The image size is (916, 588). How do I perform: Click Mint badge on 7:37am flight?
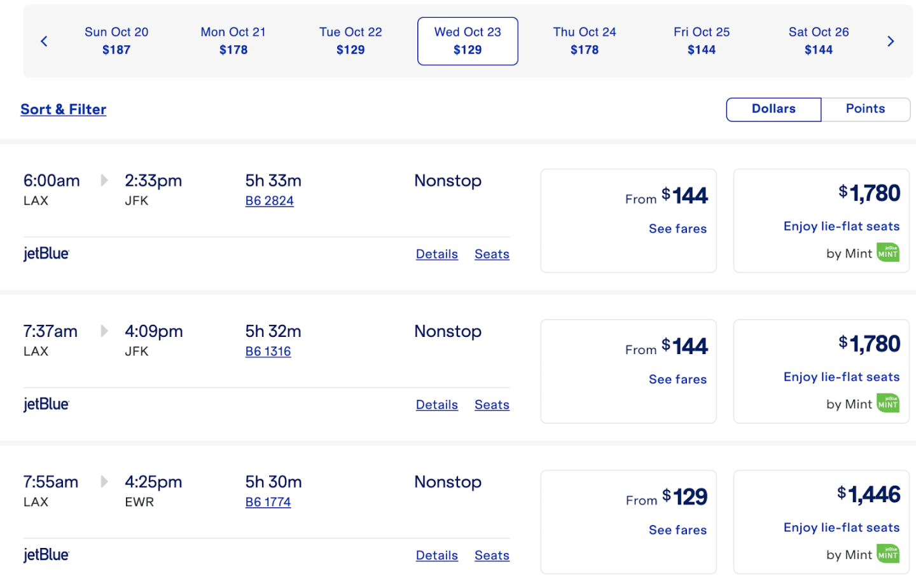click(888, 403)
